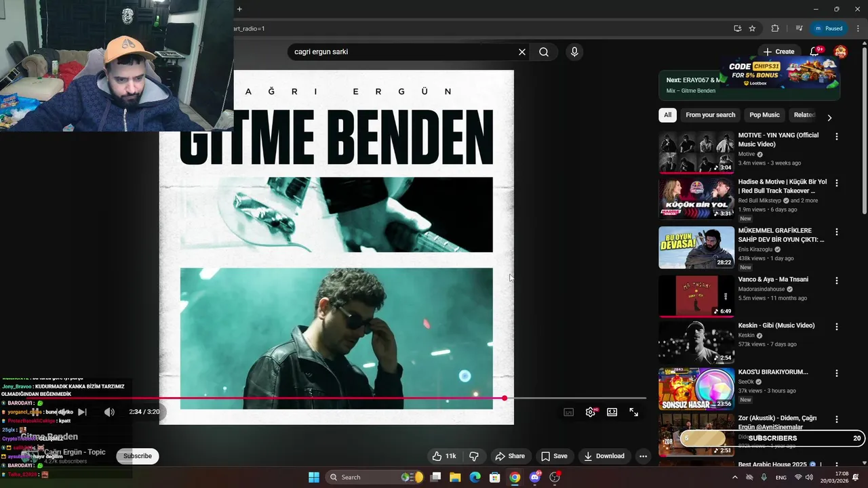868x488 pixels.
Task: Open Chrome three-dot menu
Action: tap(858, 28)
